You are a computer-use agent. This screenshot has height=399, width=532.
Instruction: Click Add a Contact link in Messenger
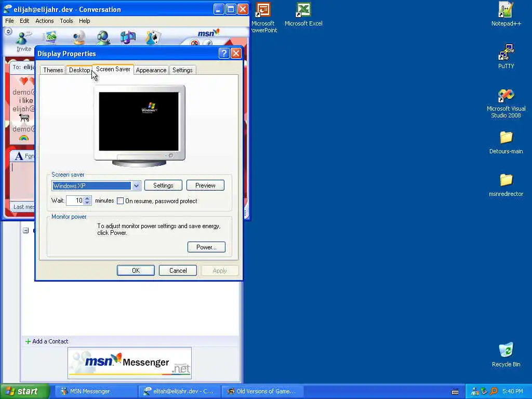click(x=47, y=341)
